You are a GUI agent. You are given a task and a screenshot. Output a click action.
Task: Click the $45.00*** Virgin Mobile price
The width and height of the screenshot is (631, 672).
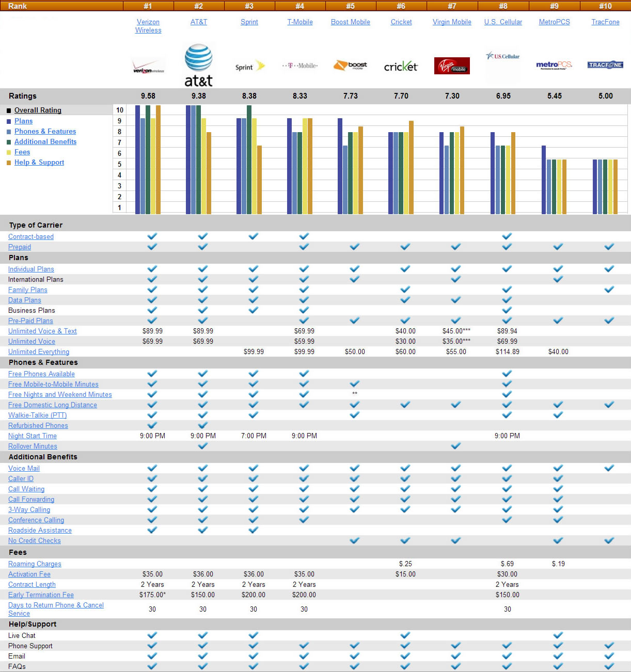coord(456,331)
